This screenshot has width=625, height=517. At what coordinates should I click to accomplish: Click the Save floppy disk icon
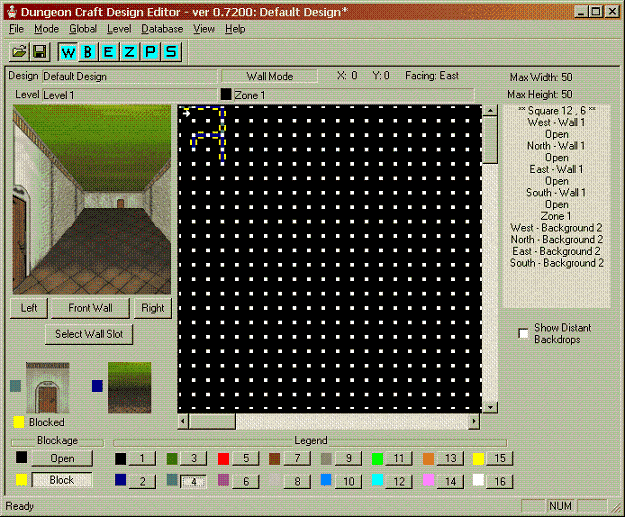tap(39, 51)
